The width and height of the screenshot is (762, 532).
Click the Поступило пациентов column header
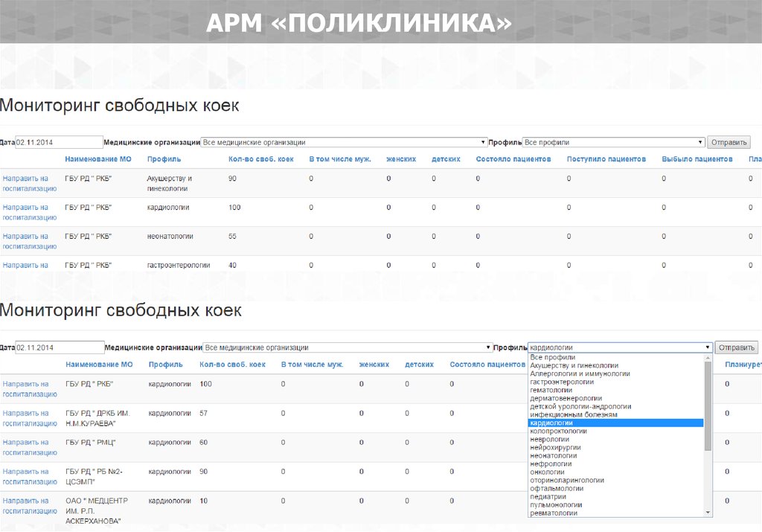click(606, 159)
